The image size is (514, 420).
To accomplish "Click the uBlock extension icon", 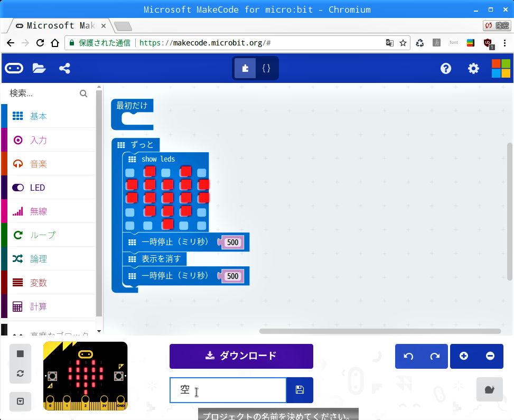I will coord(488,43).
